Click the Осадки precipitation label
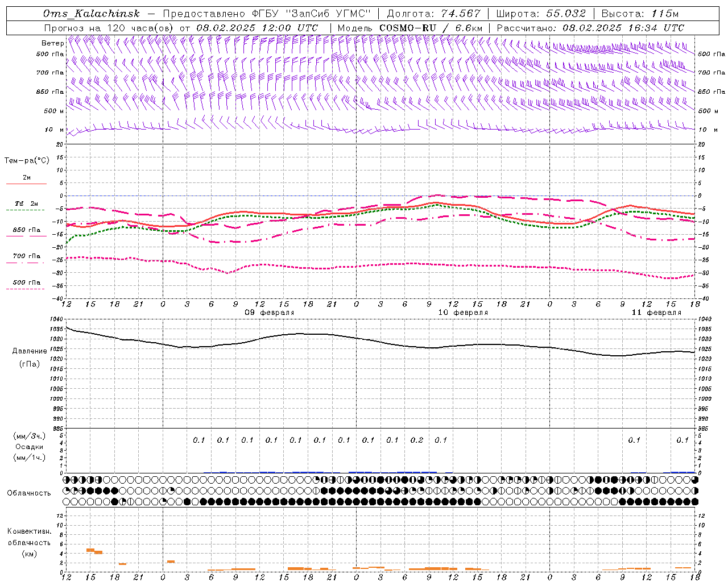Screen dimensions: 728x582 30,447
